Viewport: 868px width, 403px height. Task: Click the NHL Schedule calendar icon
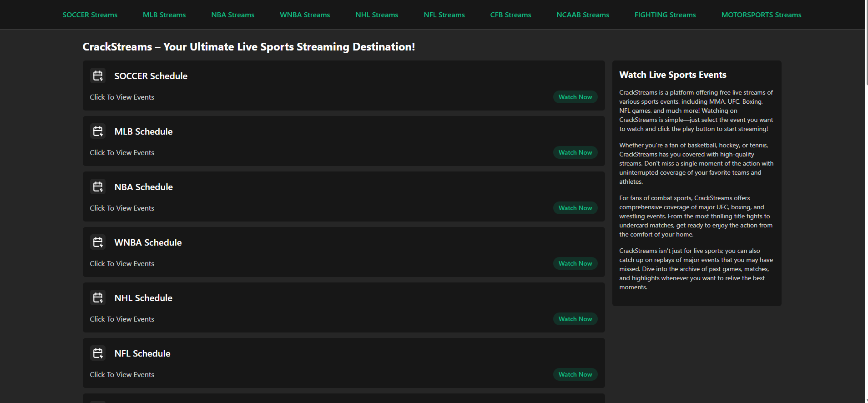(98, 297)
